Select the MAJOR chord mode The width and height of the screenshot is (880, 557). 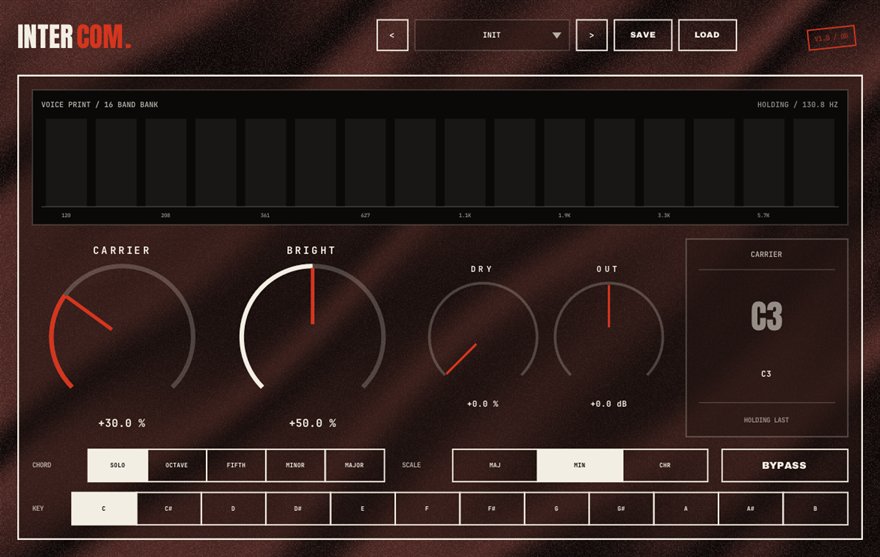(355, 465)
